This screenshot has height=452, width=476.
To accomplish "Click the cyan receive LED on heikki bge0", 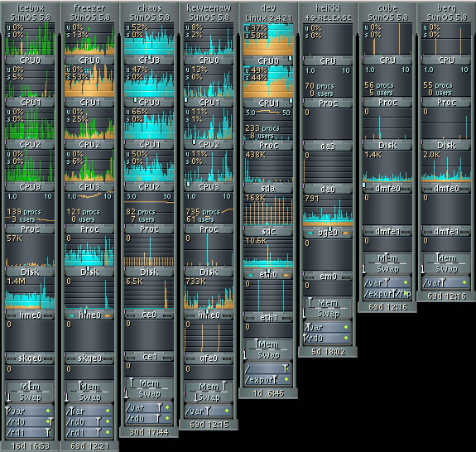I will pyautogui.click(x=310, y=233).
